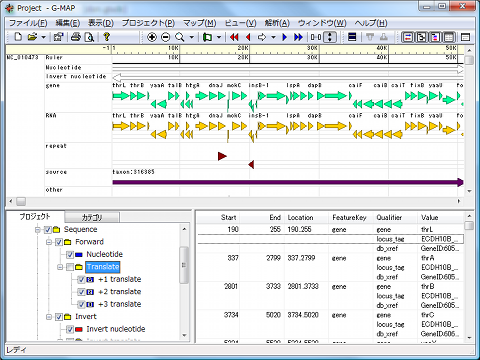Screen dimensions: 480x360
Task: Click the Properties toolbar icon
Action: coord(59,37)
